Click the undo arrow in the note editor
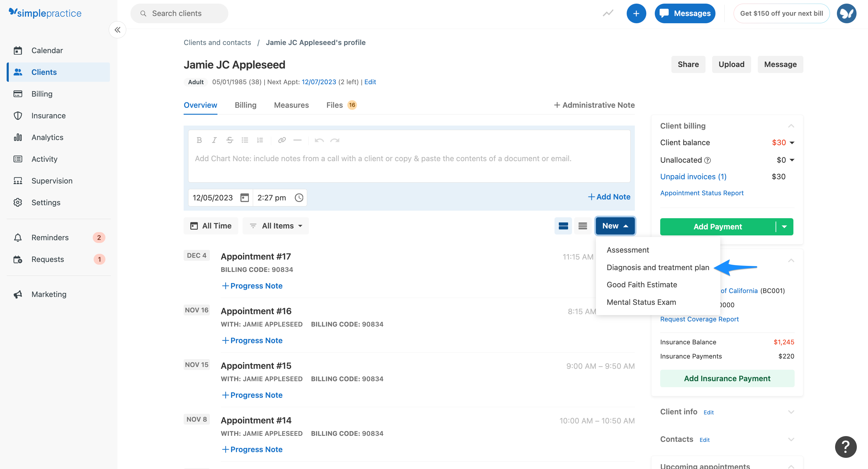 point(320,140)
